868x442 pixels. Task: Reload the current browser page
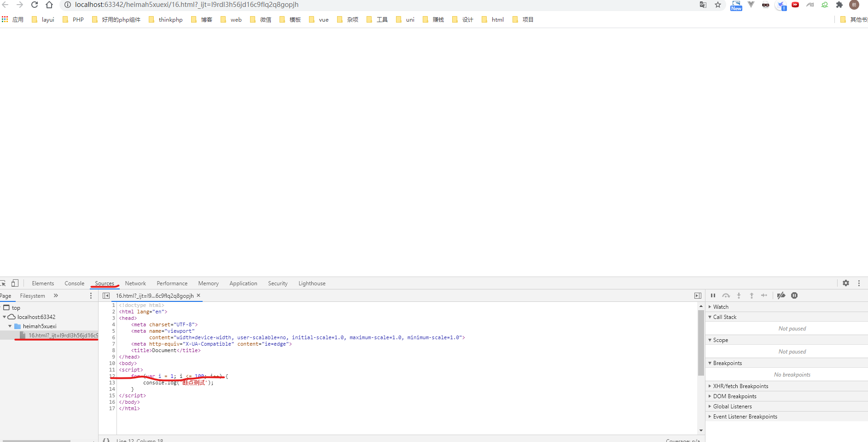coord(35,5)
